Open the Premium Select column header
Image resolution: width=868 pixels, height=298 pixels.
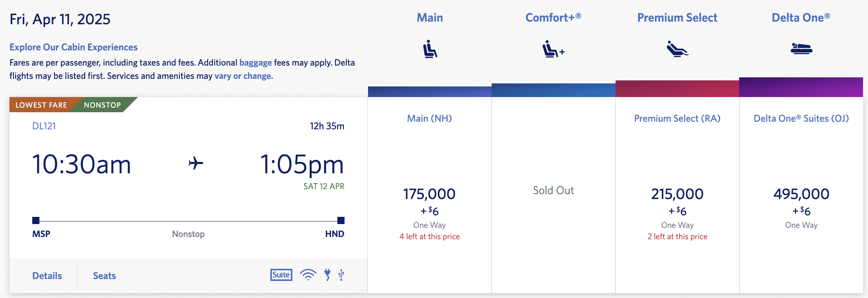pos(677,18)
